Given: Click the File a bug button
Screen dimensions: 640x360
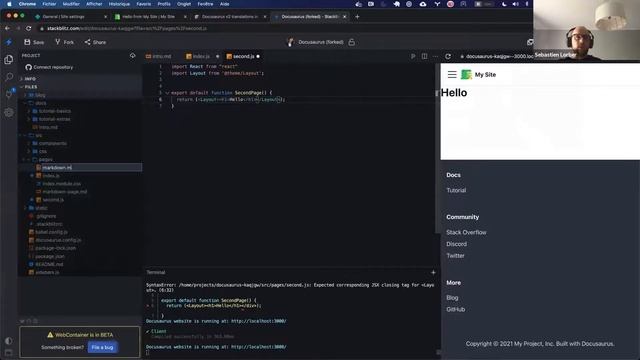Looking at the screenshot, I should 102,347.
